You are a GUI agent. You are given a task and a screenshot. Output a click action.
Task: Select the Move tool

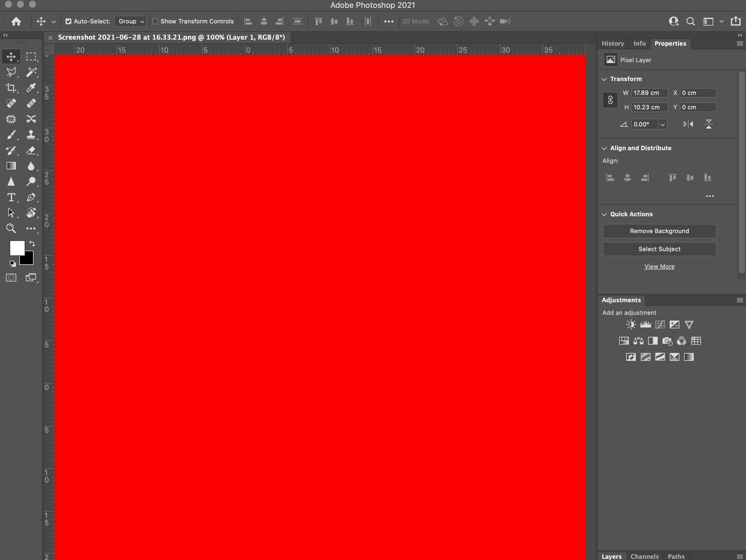pos(11,57)
